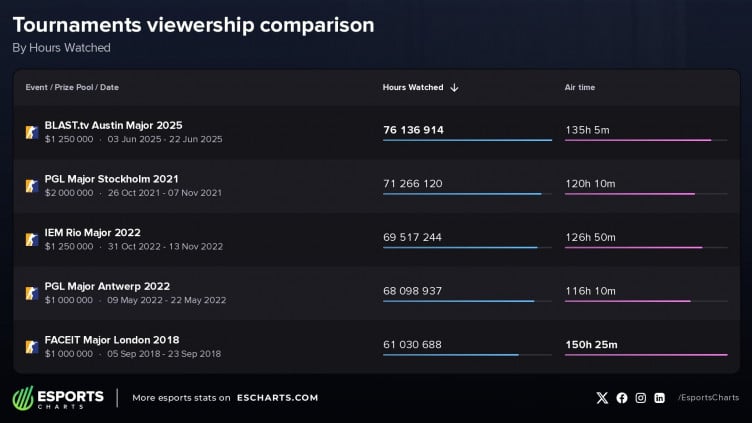Click the BLAST.tv Austin Major game icon
The height and width of the screenshot is (423, 752).
click(x=32, y=132)
